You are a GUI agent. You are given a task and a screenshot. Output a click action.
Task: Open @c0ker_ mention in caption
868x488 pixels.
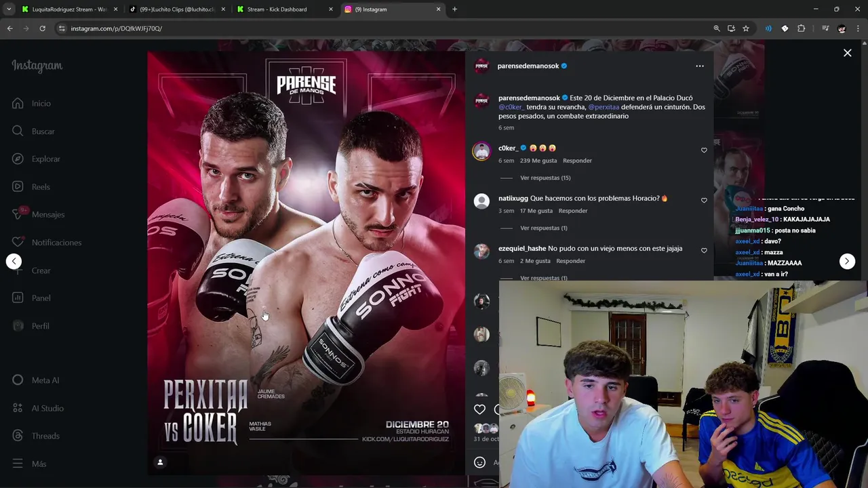(511, 107)
